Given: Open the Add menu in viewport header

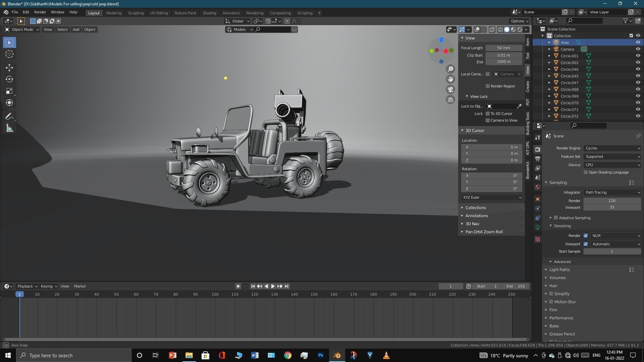Looking at the screenshot, I should (76, 29).
